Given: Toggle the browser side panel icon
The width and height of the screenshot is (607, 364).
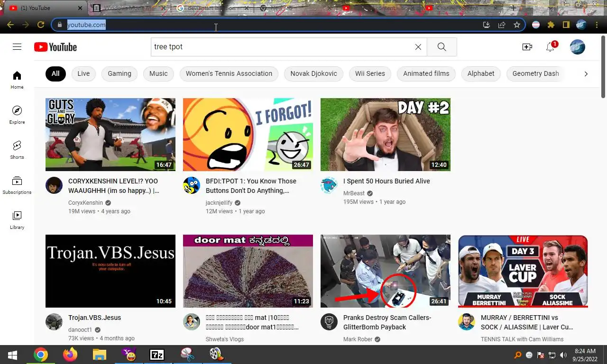Looking at the screenshot, I should point(566,25).
